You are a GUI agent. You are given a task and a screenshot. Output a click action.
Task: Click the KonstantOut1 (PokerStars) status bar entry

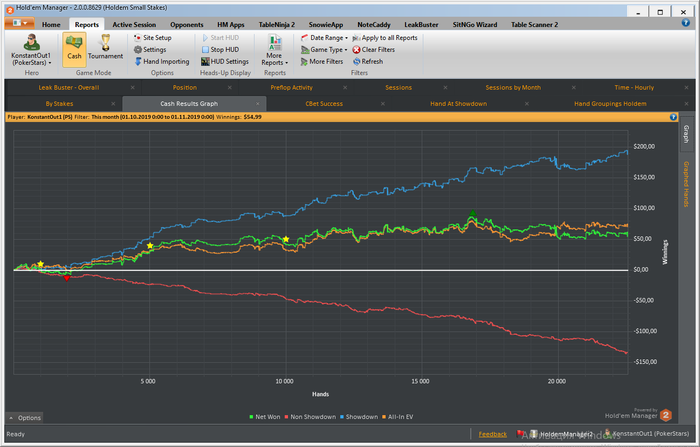646,434
